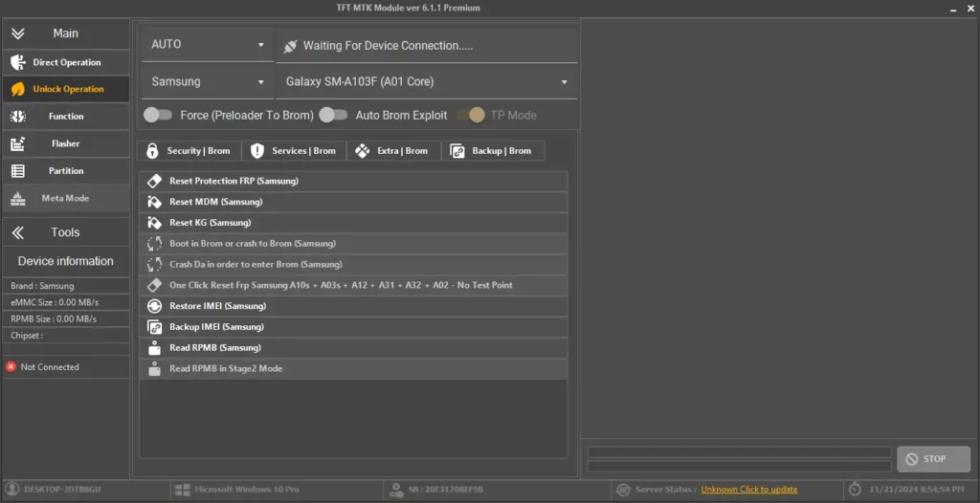Click the backup icon on Backup tab
The height and width of the screenshot is (503, 980).
click(457, 151)
